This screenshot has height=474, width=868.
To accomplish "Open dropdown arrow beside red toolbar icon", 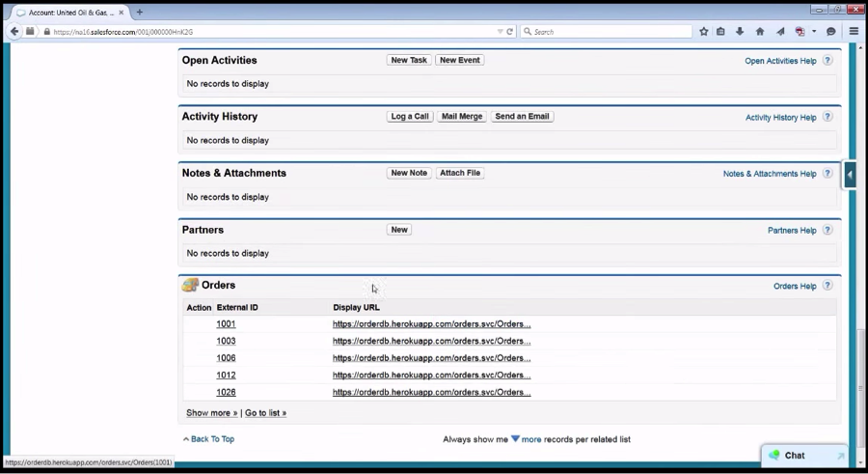I will click(x=814, y=32).
